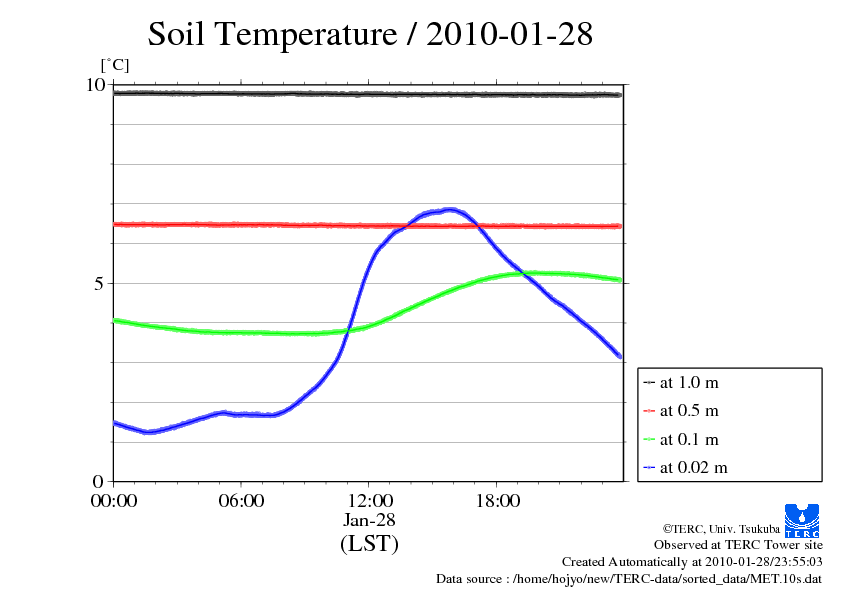This screenshot has width=842, height=595.
Task: Click the 'Created Automatically at' timestamp line
Action: click(692, 562)
